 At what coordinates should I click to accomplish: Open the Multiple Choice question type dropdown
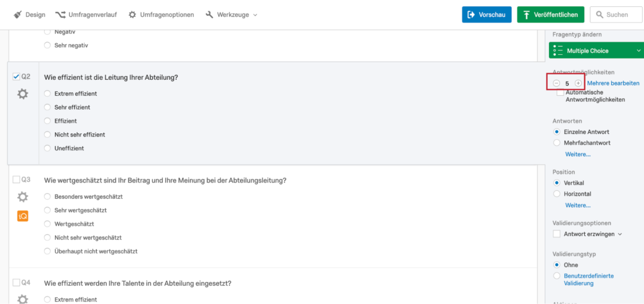click(596, 50)
